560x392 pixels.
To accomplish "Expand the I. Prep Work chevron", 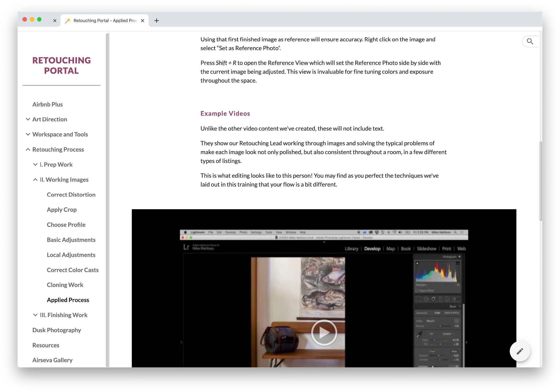I will 35,165.
